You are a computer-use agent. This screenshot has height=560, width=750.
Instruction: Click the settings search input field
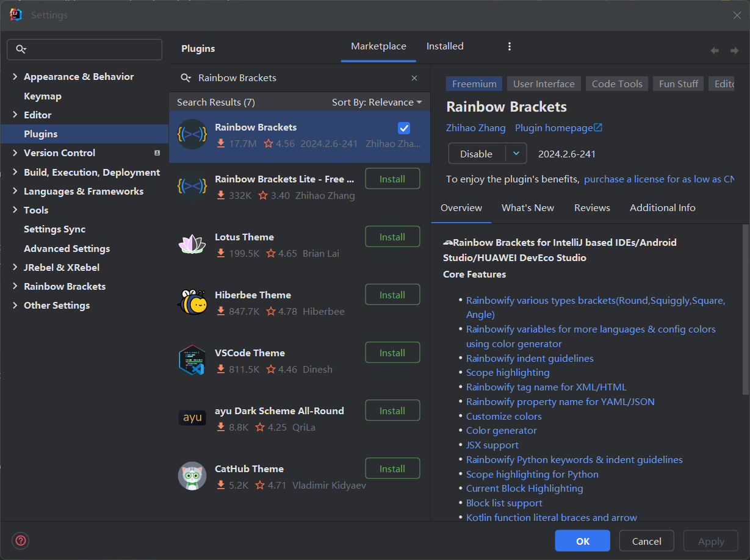(x=84, y=49)
